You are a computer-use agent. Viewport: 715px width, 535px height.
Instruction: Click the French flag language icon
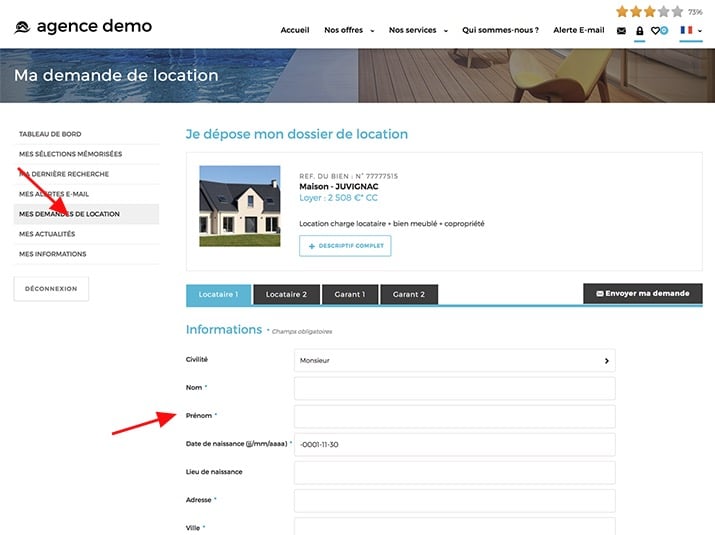click(x=686, y=31)
